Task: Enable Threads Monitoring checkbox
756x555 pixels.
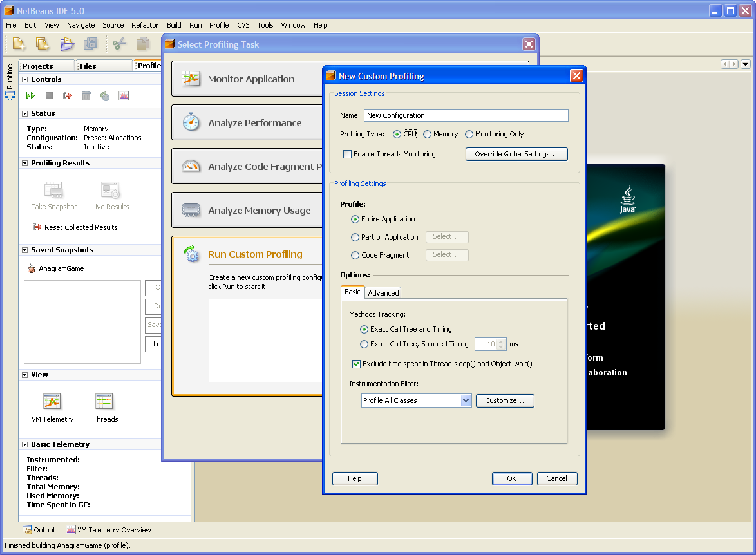Action: [x=347, y=155]
